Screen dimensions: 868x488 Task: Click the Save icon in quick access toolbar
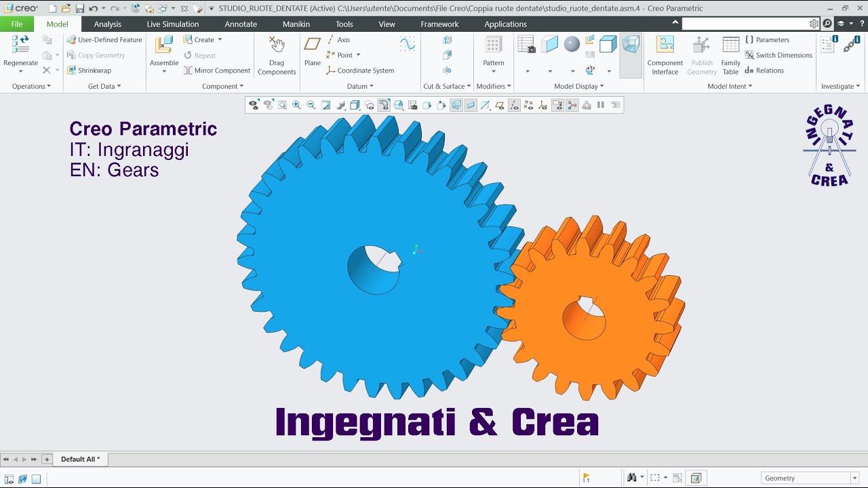(79, 8)
